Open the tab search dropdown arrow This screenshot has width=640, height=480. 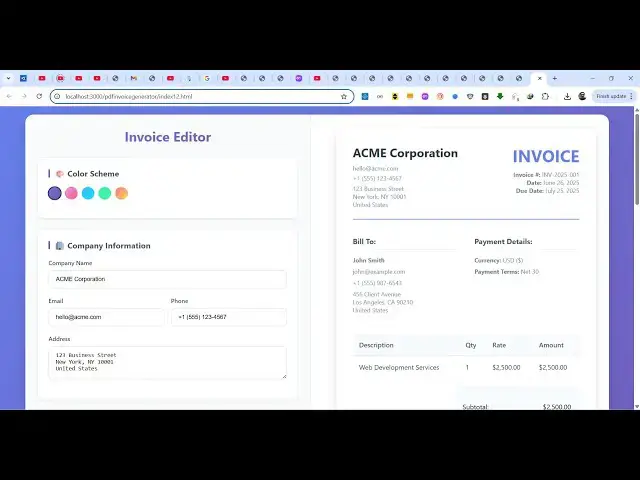[8, 78]
